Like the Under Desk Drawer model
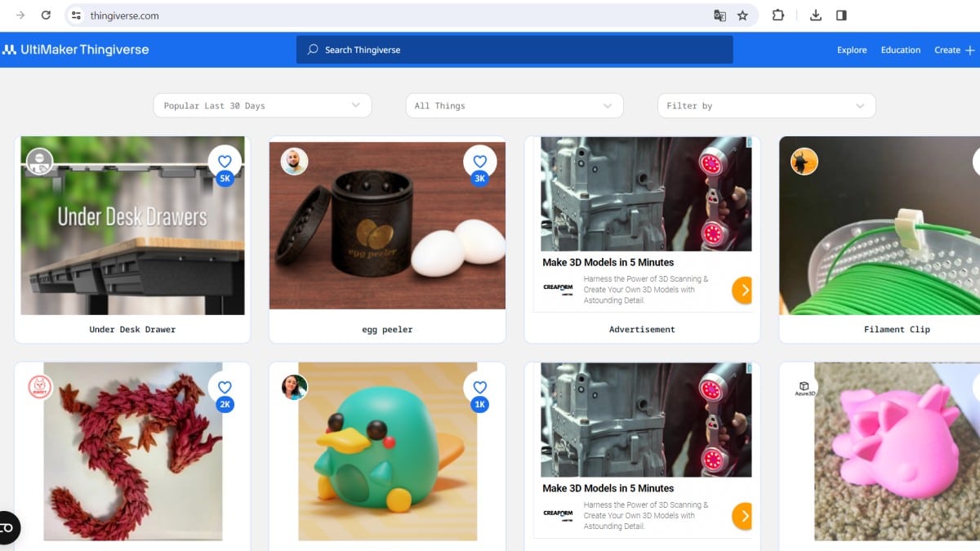Viewport: 980px width, 551px height. coord(225,162)
